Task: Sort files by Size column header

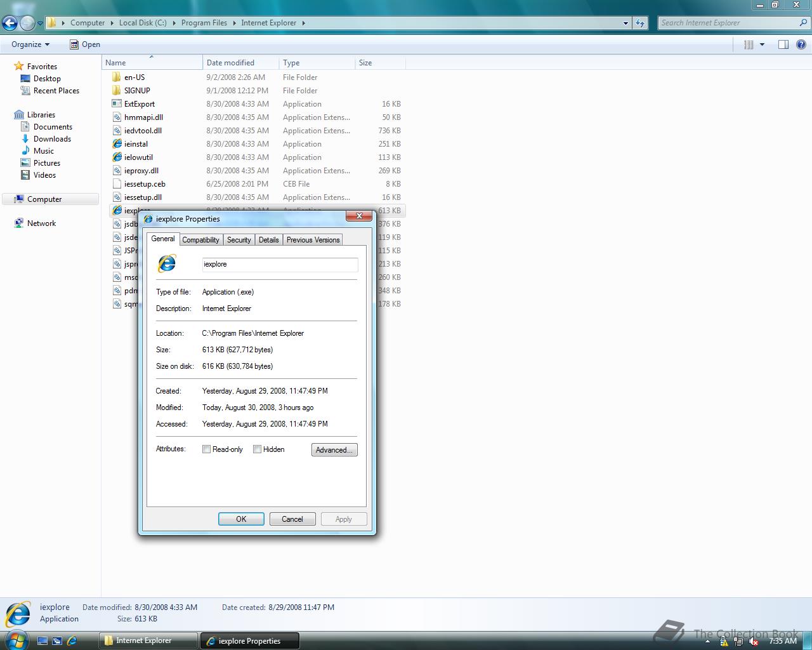Action: tap(381, 63)
